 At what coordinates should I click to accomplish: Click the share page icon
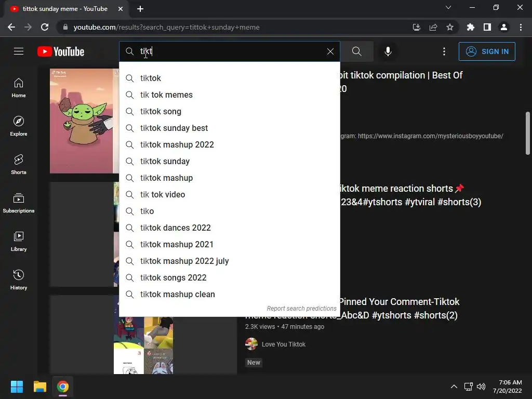(433, 27)
